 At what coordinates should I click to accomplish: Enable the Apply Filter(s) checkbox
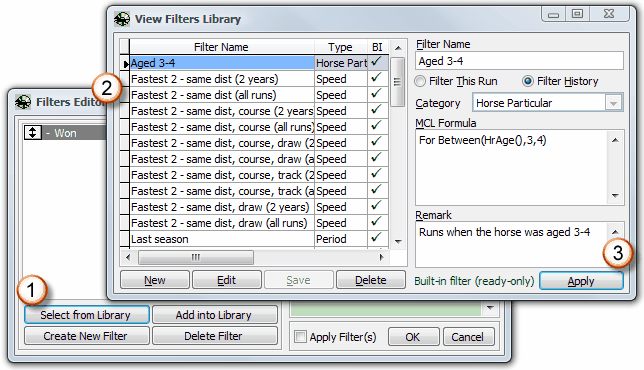click(x=300, y=337)
